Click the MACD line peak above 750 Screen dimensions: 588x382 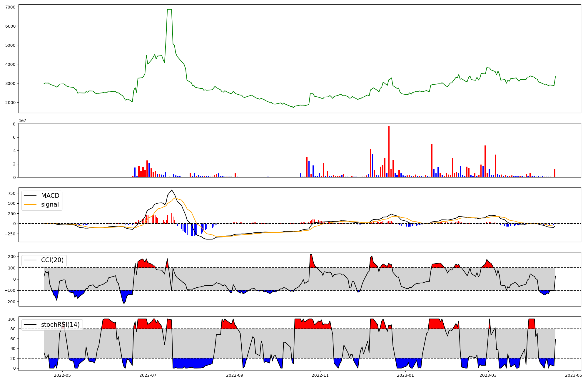pos(172,190)
